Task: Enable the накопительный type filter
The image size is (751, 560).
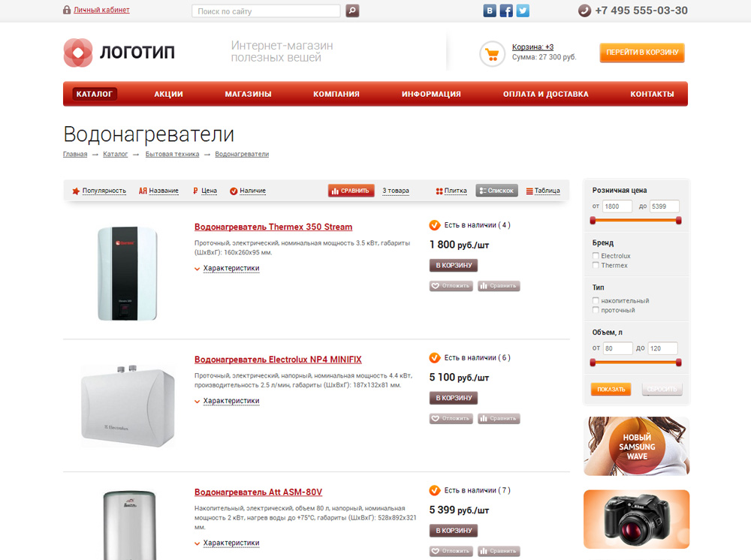Action: coord(596,300)
